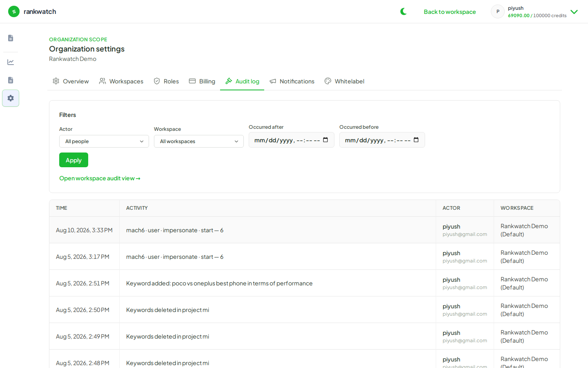Open the Actor dropdown showing All people
The image size is (588, 368).
click(104, 141)
